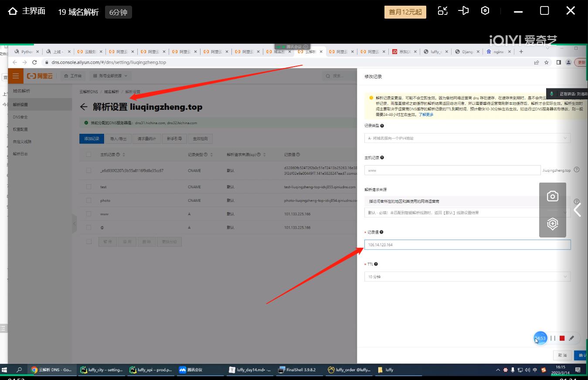Viewport: 588px width, 380px height.
Task: Open the 工作台 workbench link
Action: [73, 76]
